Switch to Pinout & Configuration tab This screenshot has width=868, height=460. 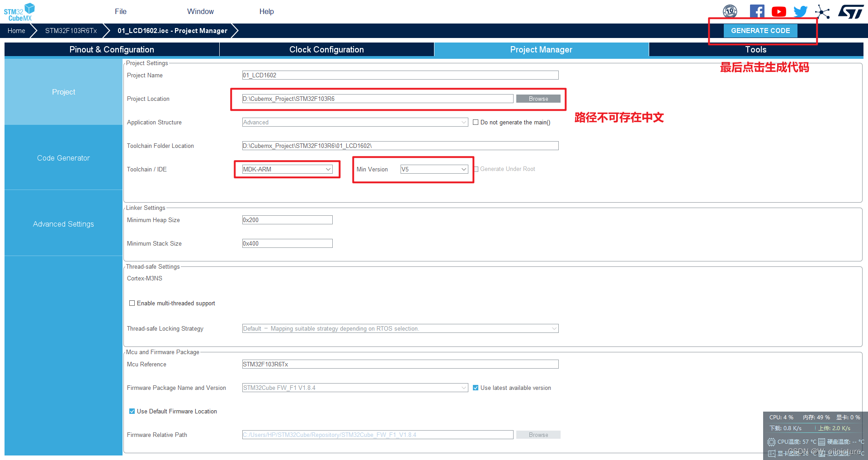[112, 50]
